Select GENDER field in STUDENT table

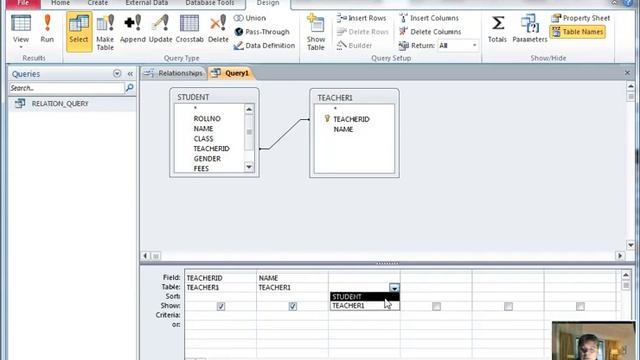pyautogui.click(x=207, y=158)
